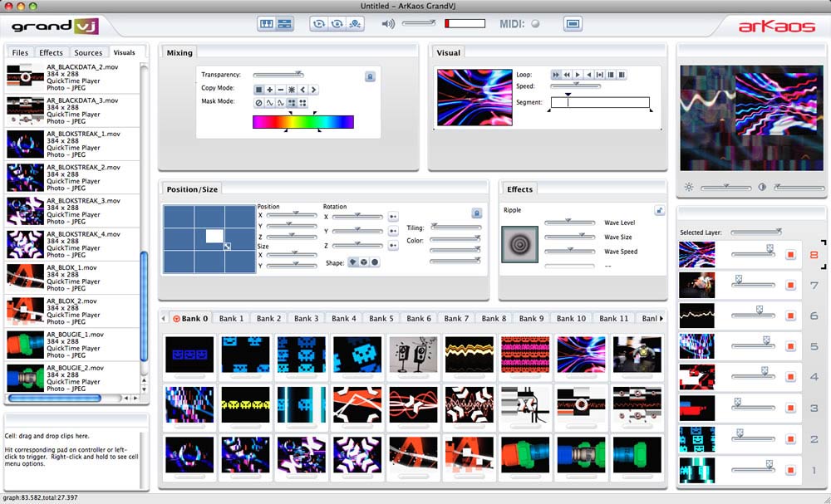
Task: Adjust the Wave Level slider
Action: 570,223
